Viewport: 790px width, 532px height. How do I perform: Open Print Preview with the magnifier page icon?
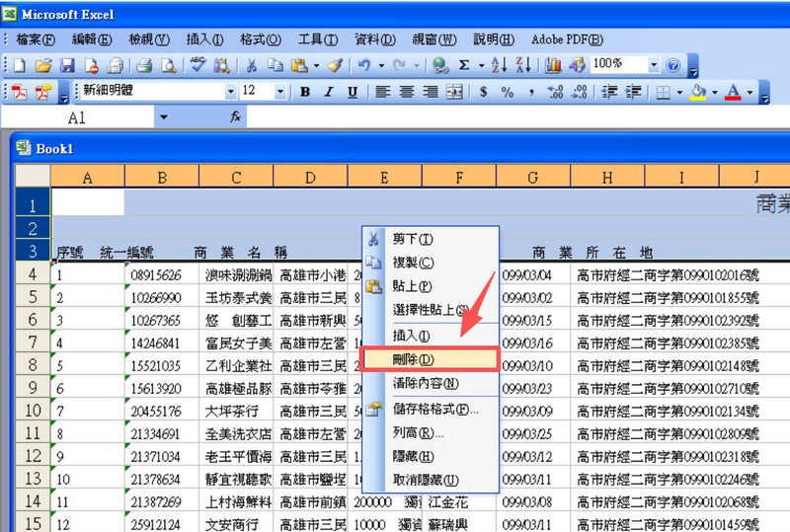pos(169,65)
